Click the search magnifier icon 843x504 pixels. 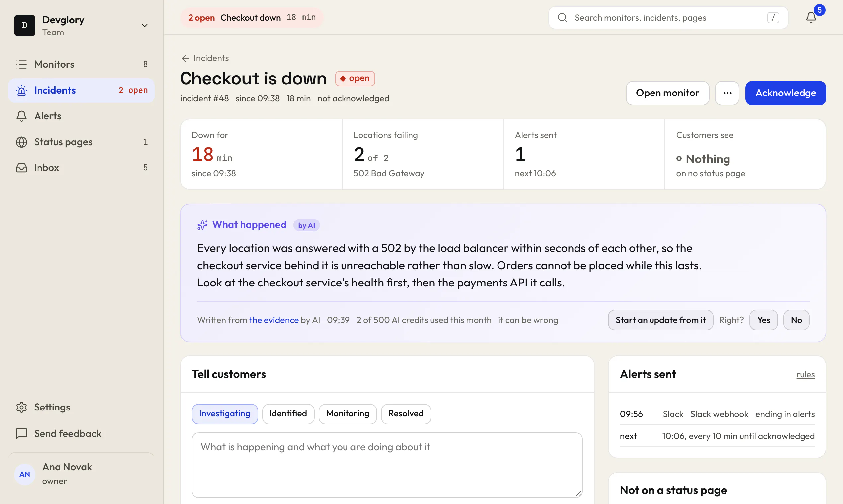562,18
